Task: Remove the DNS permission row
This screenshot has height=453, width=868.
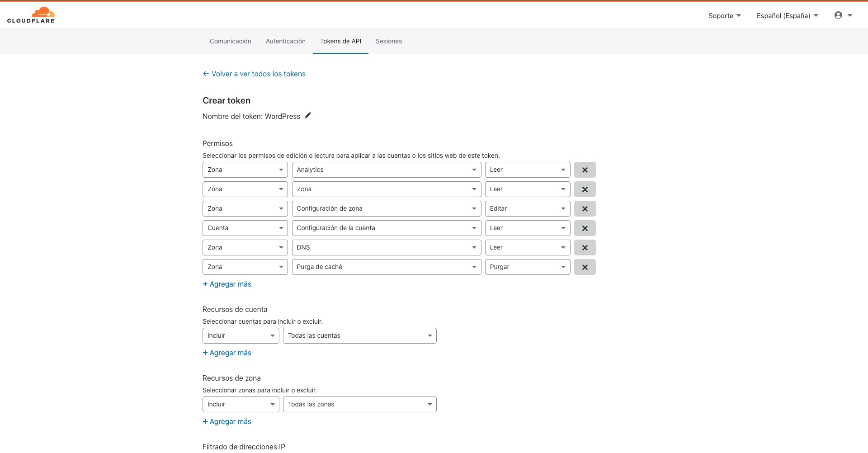Action: [x=585, y=248]
